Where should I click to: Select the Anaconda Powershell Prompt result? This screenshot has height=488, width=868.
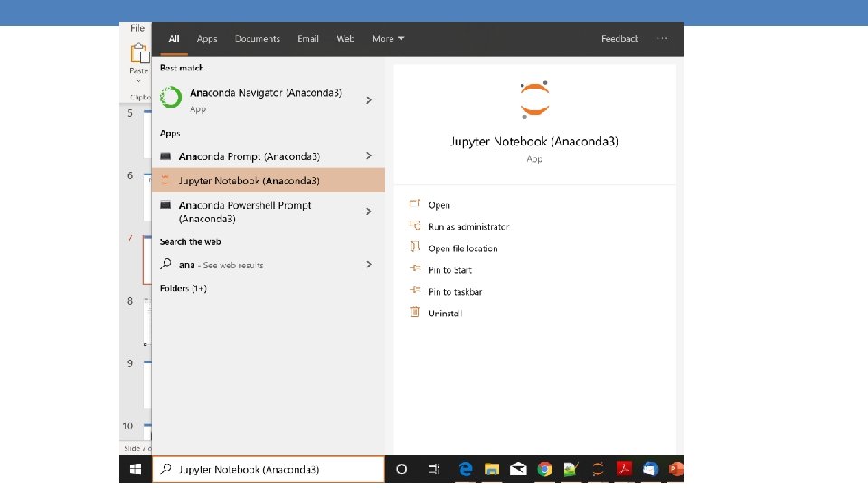coord(268,211)
